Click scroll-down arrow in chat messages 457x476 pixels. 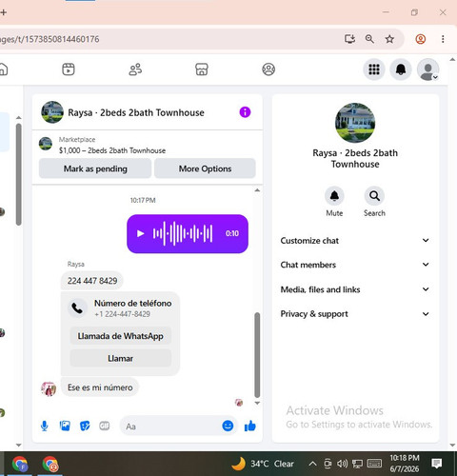(x=257, y=403)
